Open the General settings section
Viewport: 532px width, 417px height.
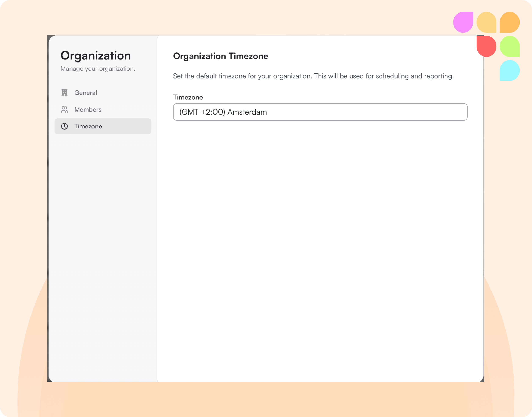[x=86, y=93]
